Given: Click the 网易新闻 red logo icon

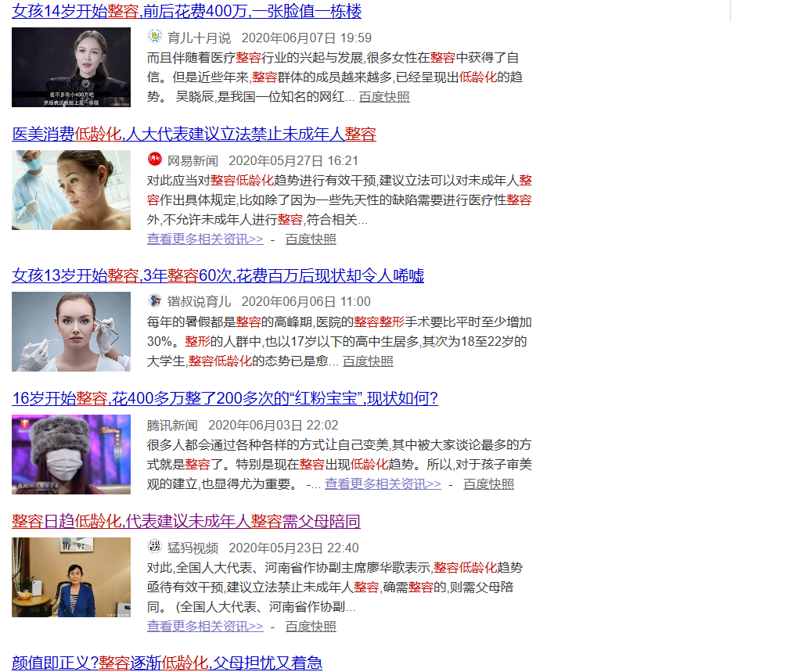Looking at the screenshot, I should tap(154, 160).
